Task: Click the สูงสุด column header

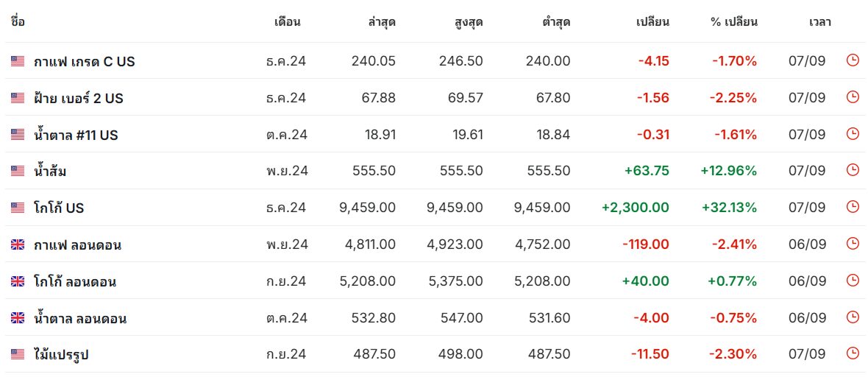Action: [x=468, y=23]
